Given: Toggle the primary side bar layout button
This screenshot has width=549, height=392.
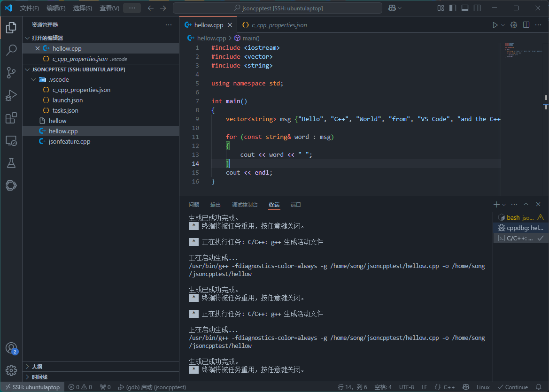Looking at the screenshot, I should coord(453,8).
